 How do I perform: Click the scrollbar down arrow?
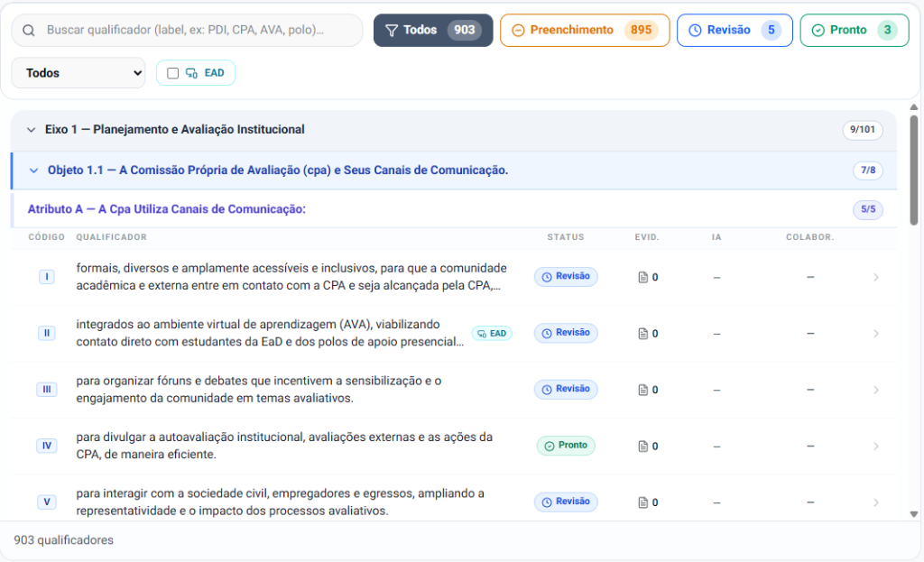click(x=914, y=514)
